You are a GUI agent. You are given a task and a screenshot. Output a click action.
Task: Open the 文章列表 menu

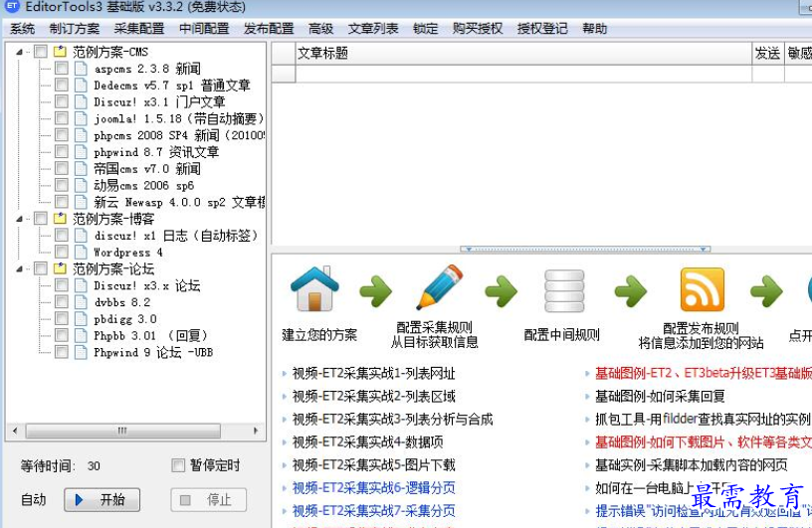373,29
